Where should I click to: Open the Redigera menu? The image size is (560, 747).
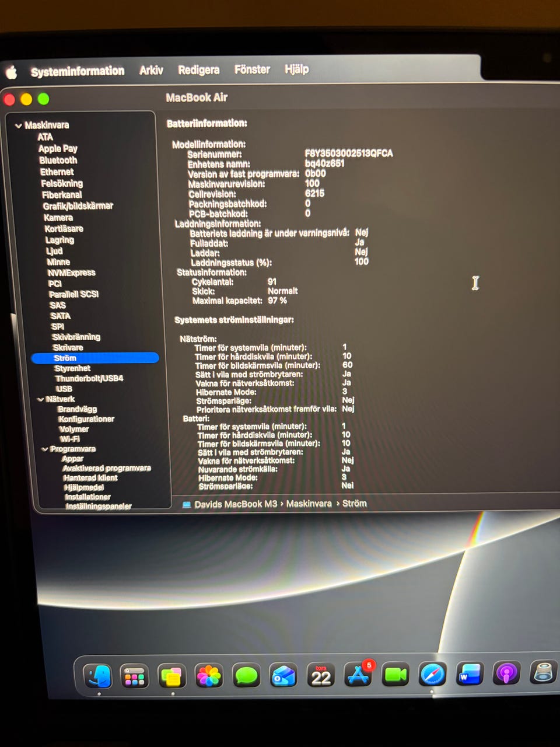pos(199,70)
